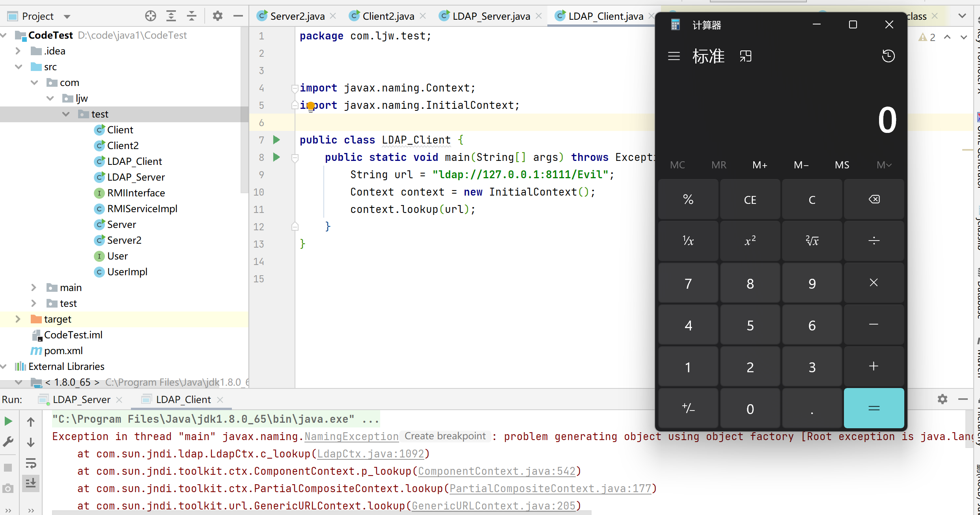The image size is (980, 515).
Task: Select pom.xml file
Action: click(63, 351)
